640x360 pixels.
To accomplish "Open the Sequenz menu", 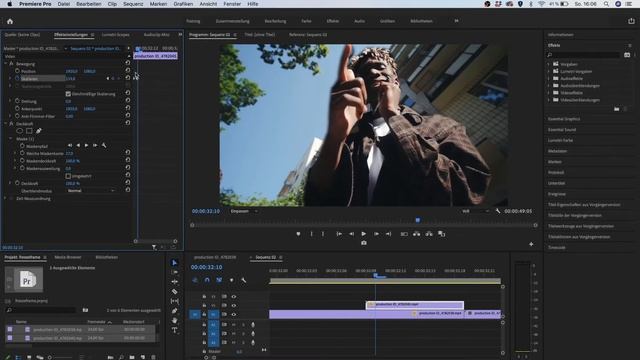I will (x=133, y=4).
